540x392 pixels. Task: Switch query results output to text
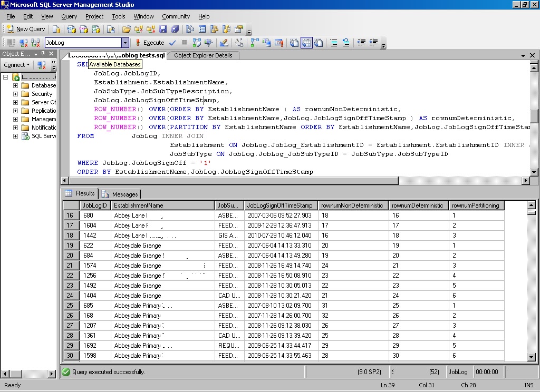(x=295, y=43)
